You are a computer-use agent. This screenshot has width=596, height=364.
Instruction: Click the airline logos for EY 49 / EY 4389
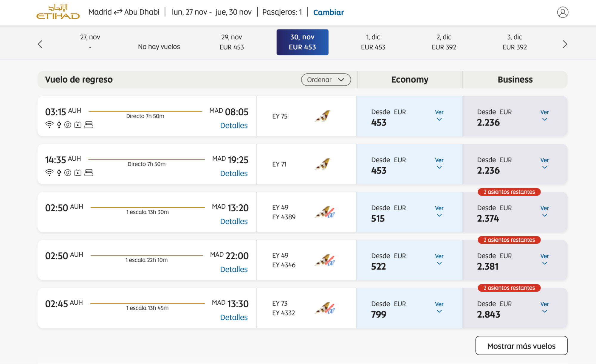pyautogui.click(x=325, y=212)
